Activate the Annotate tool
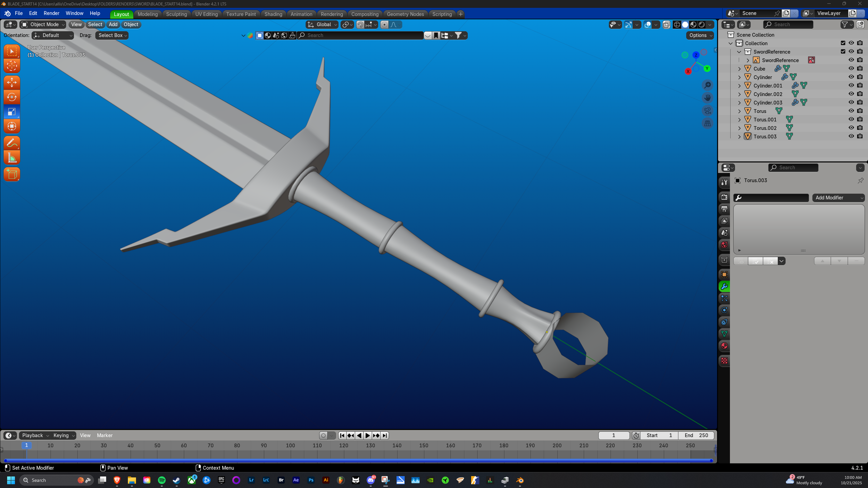 [12, 143]
